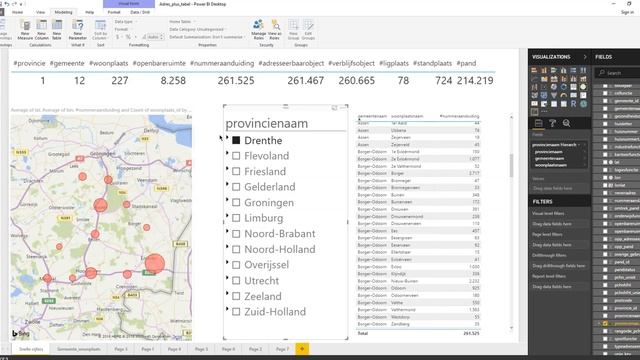Click the currency format icon

click(118, 37)
